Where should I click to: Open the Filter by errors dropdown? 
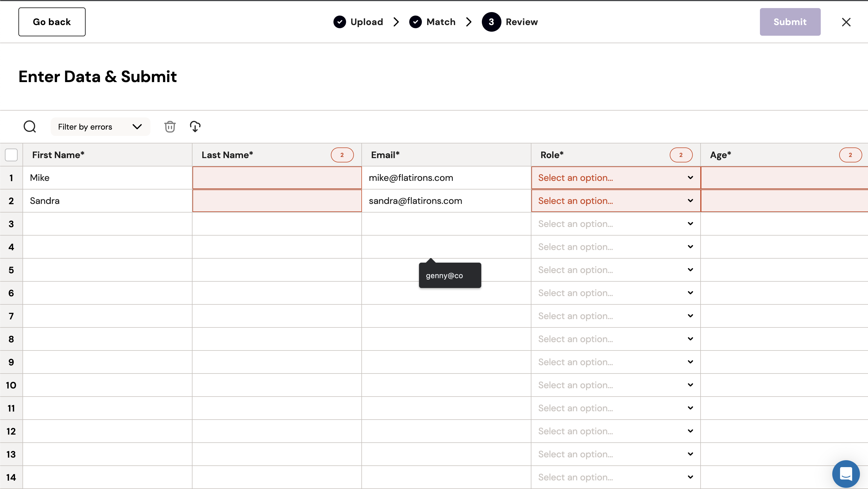click(100, 127)
